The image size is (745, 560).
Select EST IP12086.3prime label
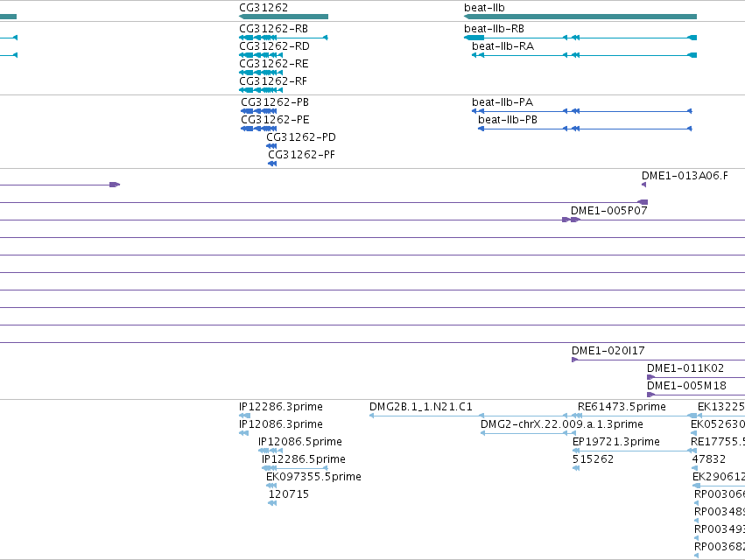tap(281, 424)
